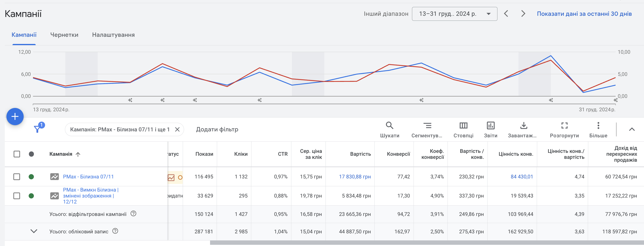The image size is (644, 246).
Task: Tick the select-all checkbox in header
Action: (17, 154)
